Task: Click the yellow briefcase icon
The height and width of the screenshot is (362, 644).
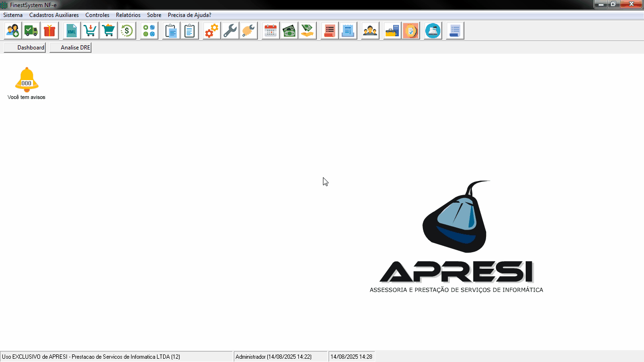Action: pyautogui.click(x=392, y=31)
